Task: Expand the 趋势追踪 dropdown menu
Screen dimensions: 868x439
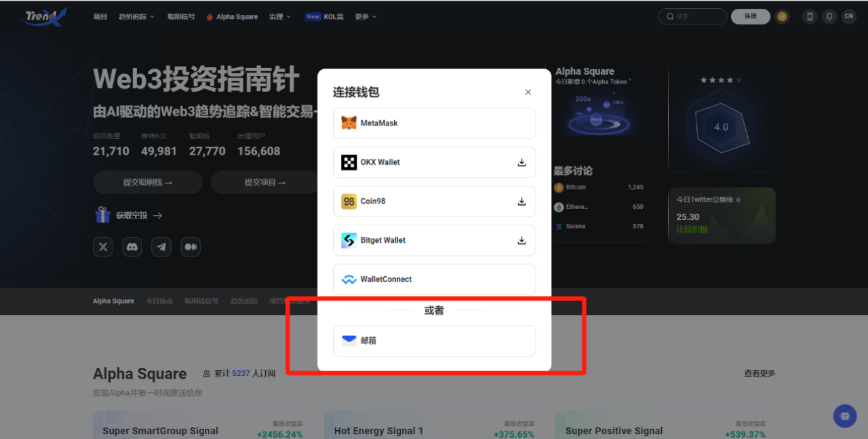Action: click(x=136, y=16)
